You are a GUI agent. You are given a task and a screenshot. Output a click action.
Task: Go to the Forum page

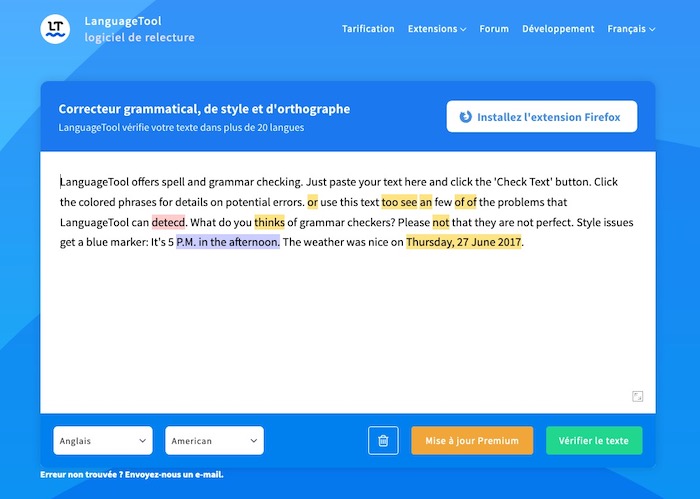click(494, 29)
